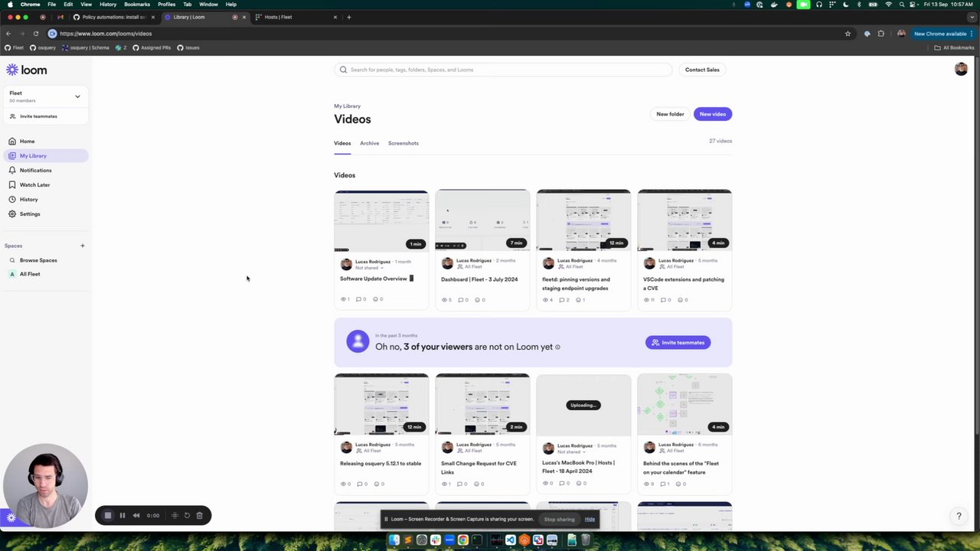This screenshot has height=551, width=980.
Task: Switch to the Hosts | Fleet browser tab
Action: [296, 17]
